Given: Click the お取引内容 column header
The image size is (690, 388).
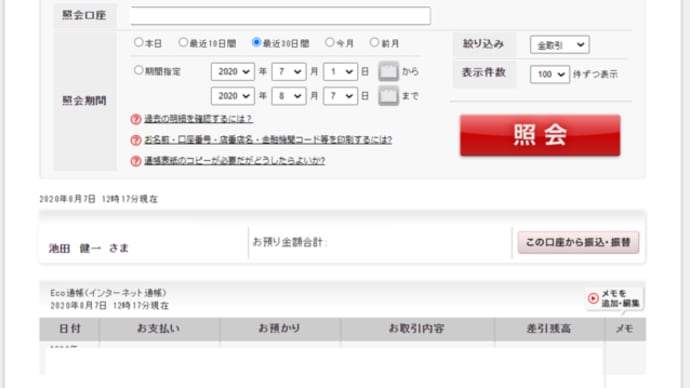Looking at the screenshot, I should click(x=417, y=329).
